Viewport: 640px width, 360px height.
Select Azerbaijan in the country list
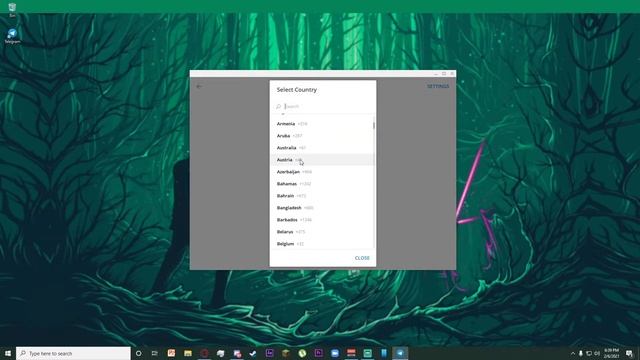click(x=322, y=172)
